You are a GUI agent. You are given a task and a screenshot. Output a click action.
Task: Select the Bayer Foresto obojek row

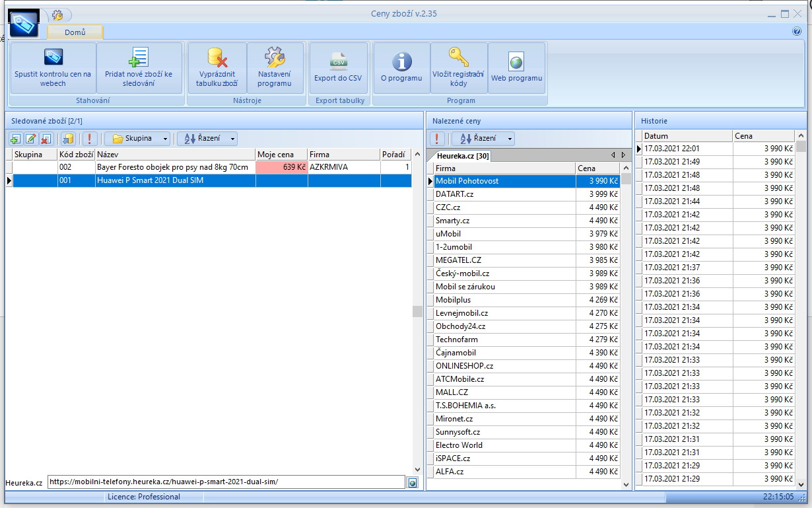point(209,168)
